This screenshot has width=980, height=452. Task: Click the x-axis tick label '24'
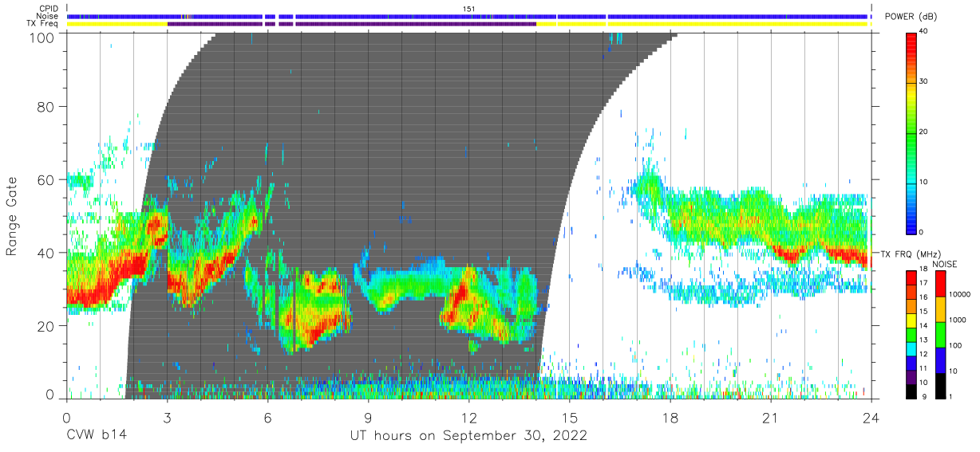pyautogui.click(x=871, y=418)
